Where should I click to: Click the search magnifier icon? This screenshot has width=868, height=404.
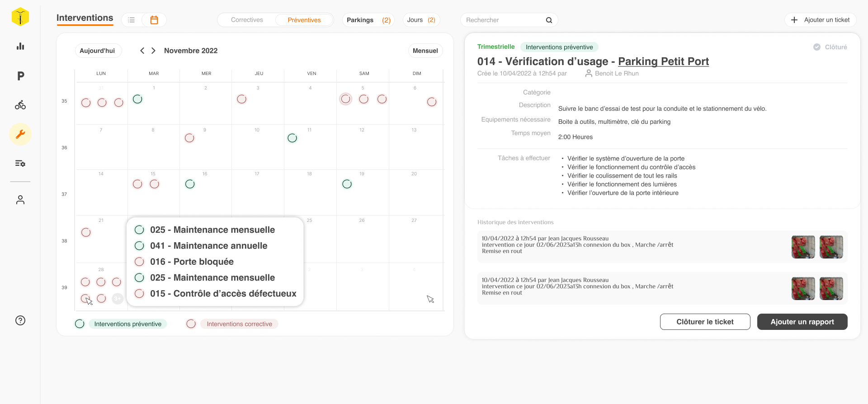pos(549,20)
